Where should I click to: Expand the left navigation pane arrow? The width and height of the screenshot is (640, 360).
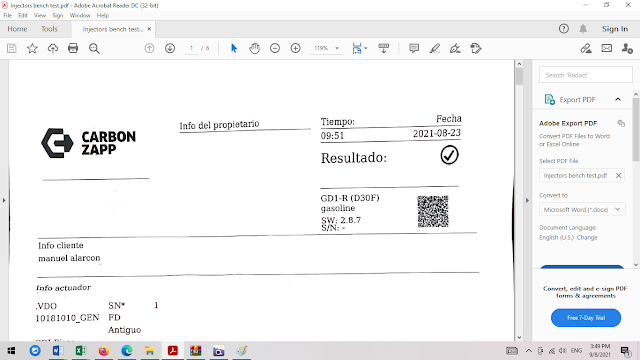click(4, 200)
